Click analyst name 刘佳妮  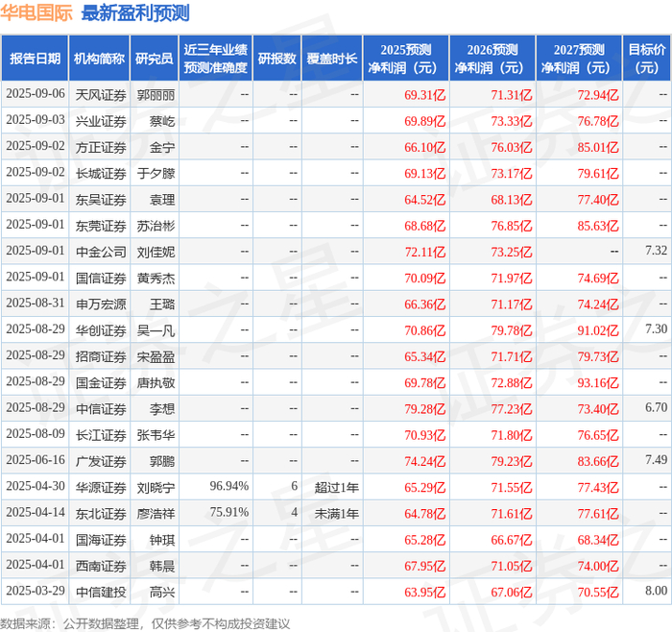[x=156, y=252]
